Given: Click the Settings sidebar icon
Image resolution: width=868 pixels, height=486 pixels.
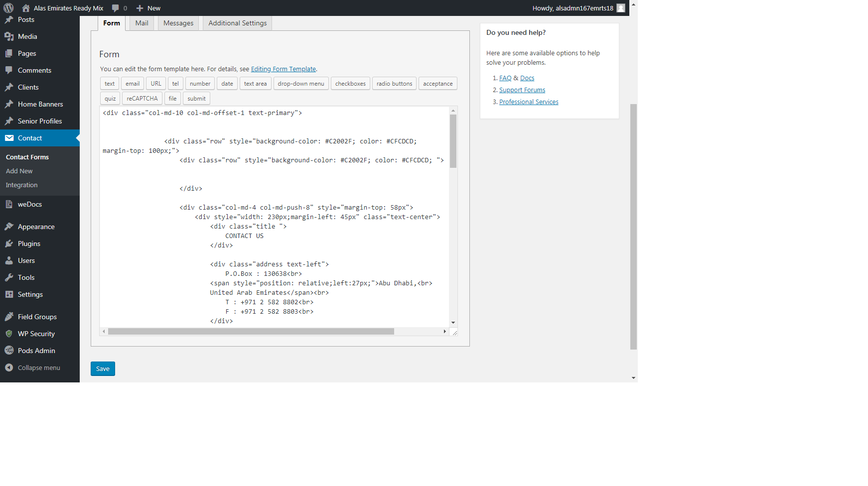Looking at the screenshot, I should [9, 294].
